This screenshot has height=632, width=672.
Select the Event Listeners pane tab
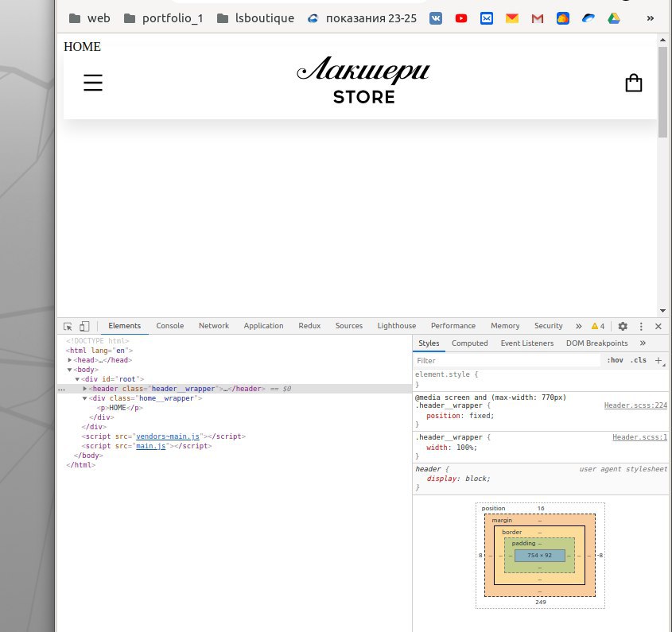(x=526, y=343)
